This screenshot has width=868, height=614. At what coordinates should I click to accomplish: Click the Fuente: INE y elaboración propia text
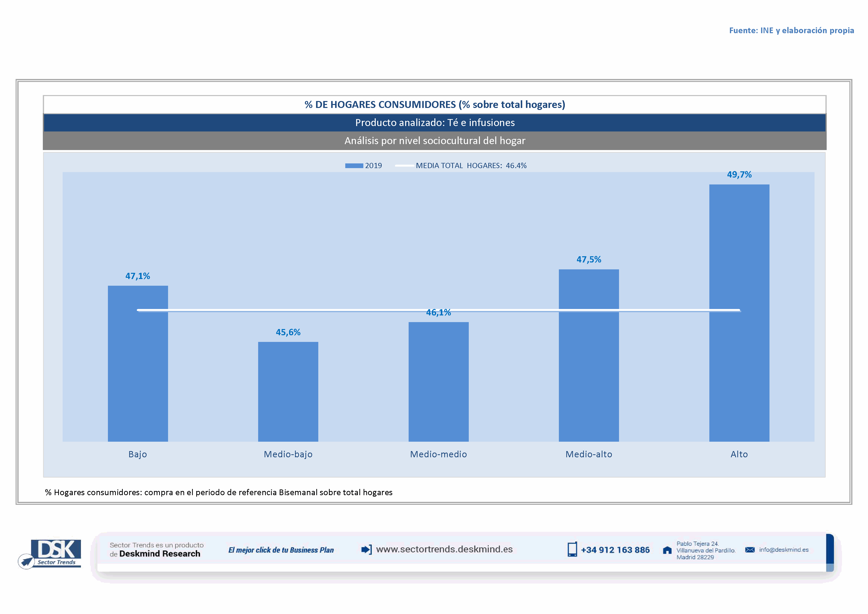pyautogui.click(x=791, y=30)
